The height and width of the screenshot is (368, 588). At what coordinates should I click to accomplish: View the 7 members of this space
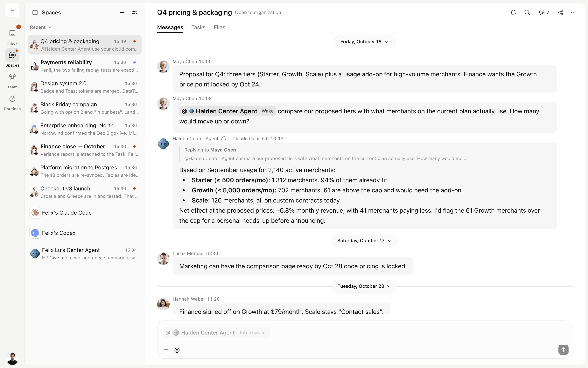coord(544,12)
